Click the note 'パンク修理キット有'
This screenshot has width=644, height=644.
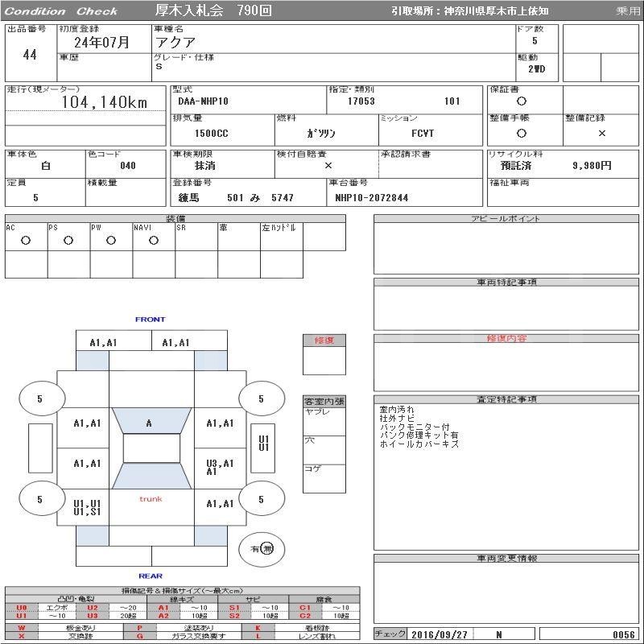click(x=419, y=435)
